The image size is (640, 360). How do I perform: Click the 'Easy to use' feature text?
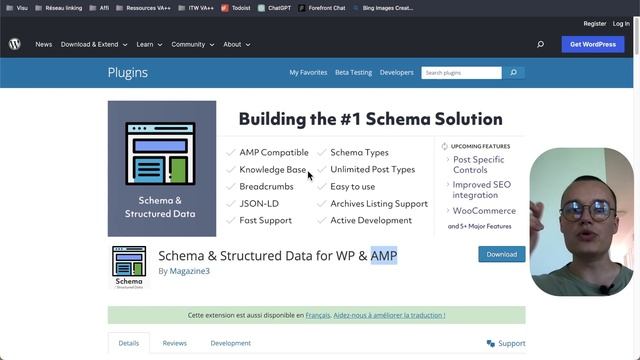click(353, 187)
